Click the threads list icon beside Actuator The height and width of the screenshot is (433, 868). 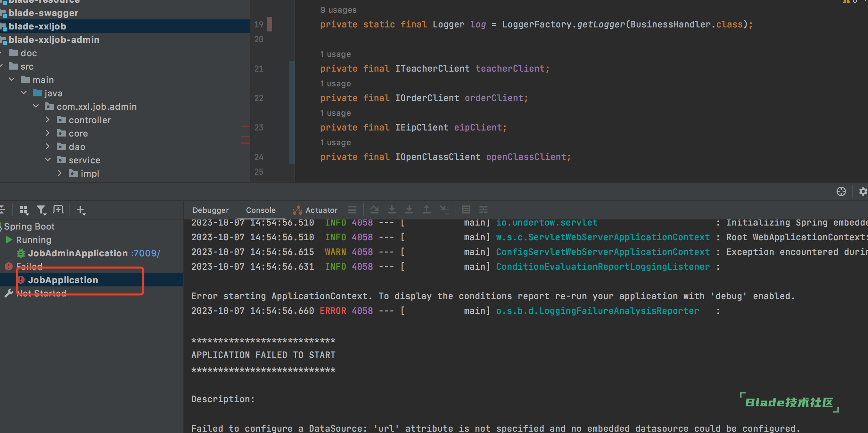[352, 210]
